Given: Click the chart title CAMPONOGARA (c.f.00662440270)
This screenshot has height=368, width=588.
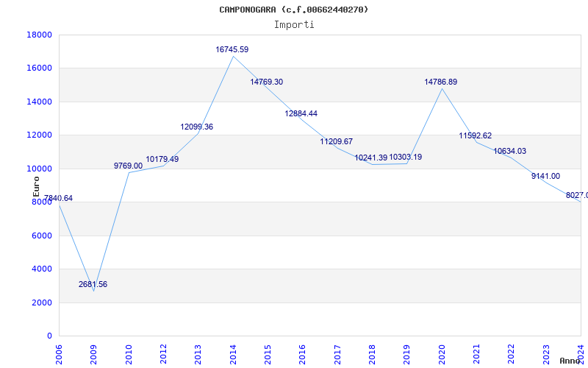Looking at the screenshot, I should (x=293, y=10).
